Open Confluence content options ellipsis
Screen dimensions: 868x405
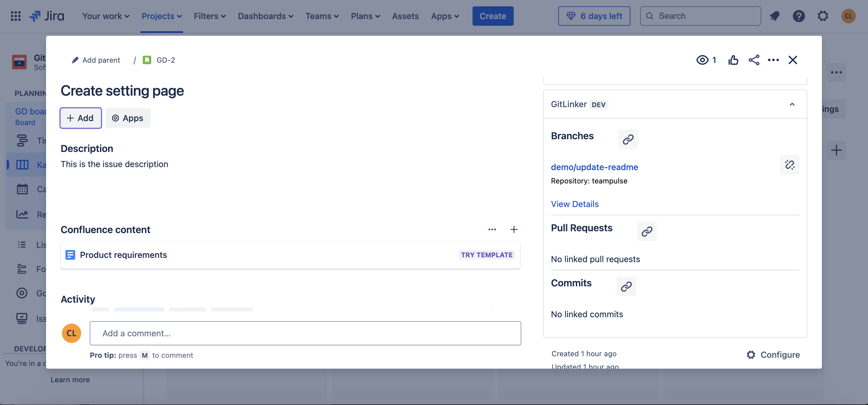click(492, 230)
